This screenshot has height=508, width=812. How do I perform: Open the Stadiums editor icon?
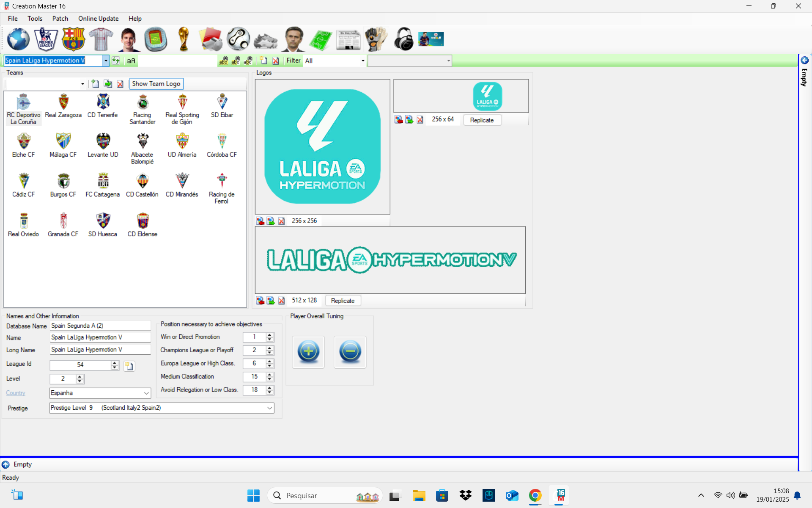point(156,39)
